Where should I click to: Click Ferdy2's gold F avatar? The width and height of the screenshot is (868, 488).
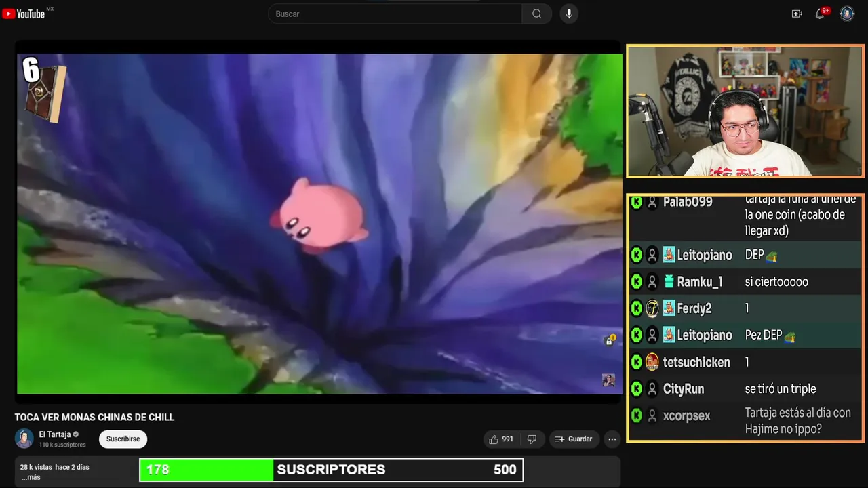[x=652, y=308]
